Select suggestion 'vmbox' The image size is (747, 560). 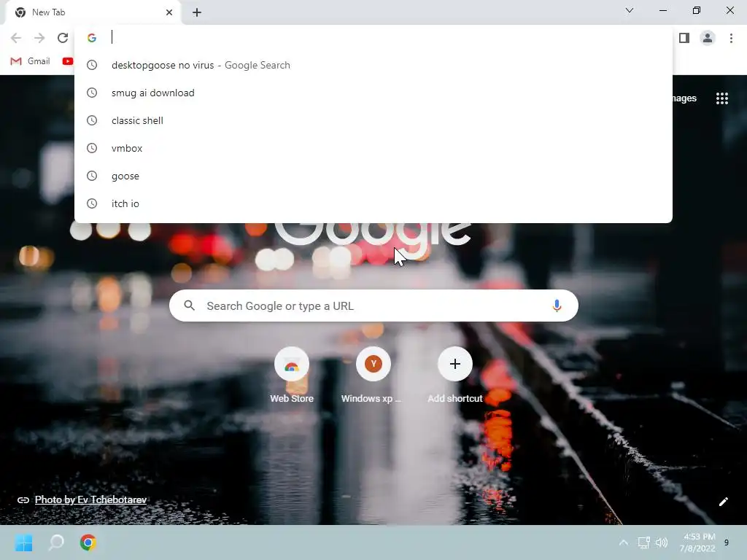click(x=373, y=148)
